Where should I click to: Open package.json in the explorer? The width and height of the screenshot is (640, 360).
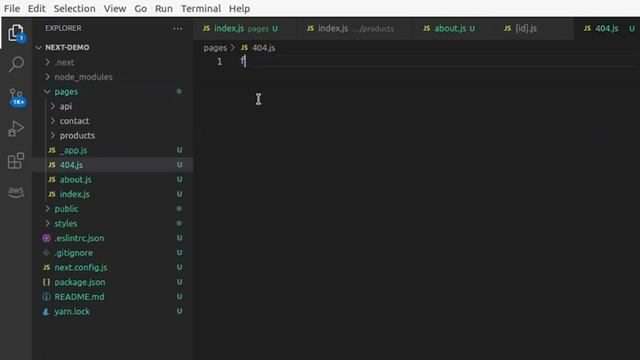pos(80,282)
